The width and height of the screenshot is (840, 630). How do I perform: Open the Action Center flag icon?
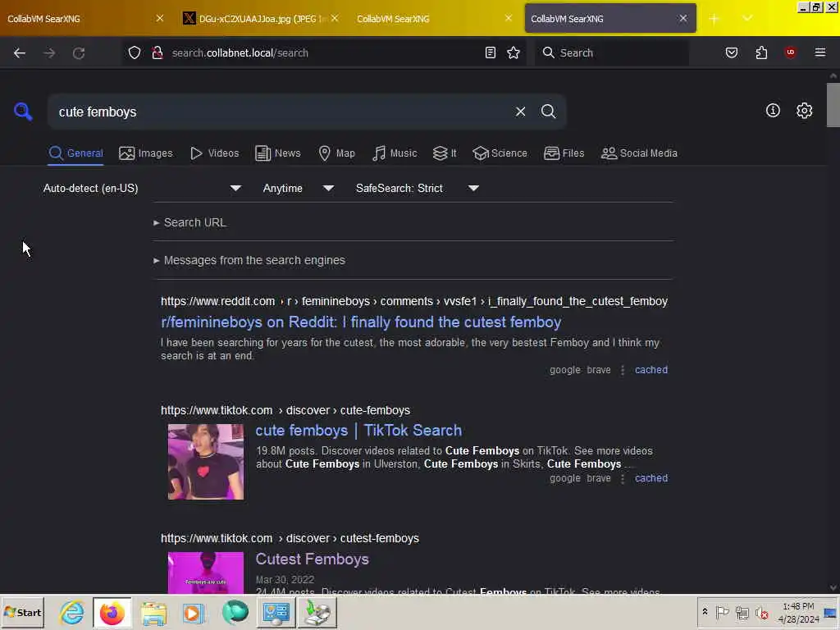(722, 612)
